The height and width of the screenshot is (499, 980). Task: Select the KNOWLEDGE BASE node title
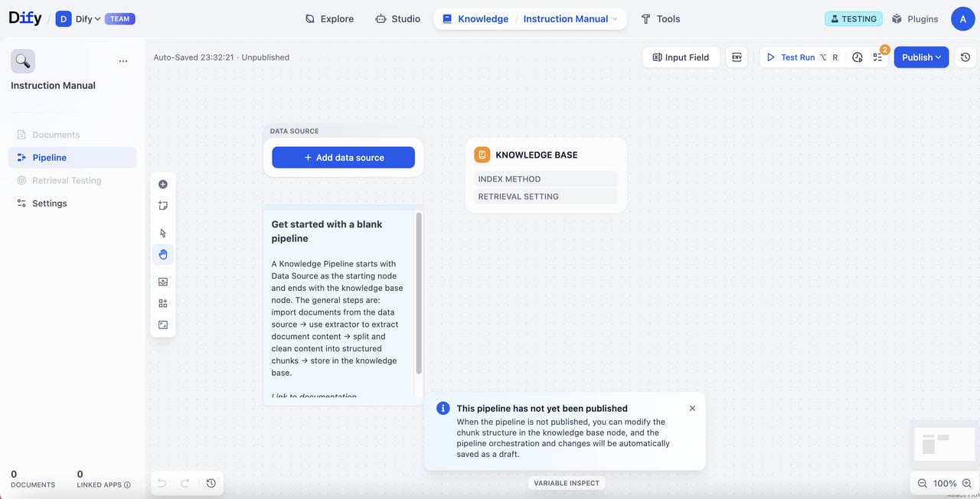537,155
